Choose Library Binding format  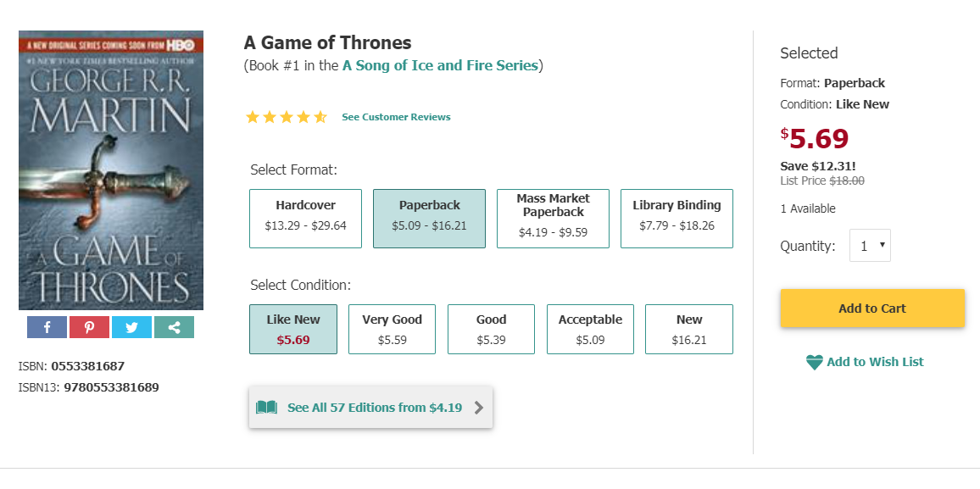(677, 218)
